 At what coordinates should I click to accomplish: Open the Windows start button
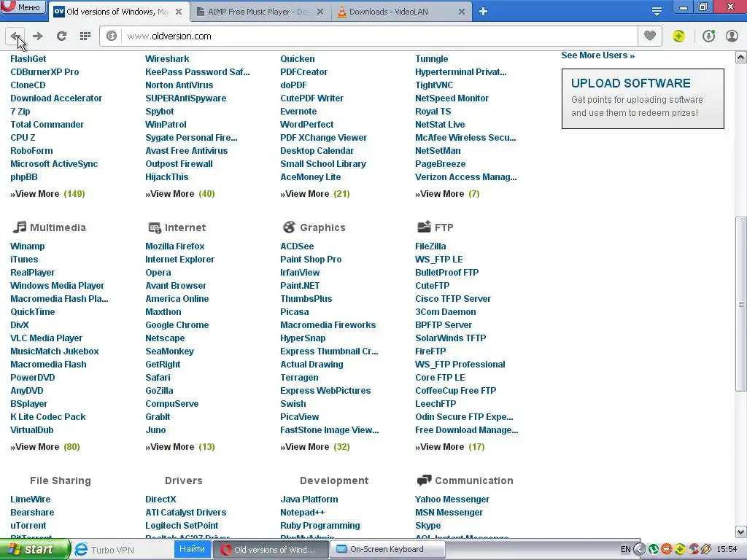pos(34,550)
